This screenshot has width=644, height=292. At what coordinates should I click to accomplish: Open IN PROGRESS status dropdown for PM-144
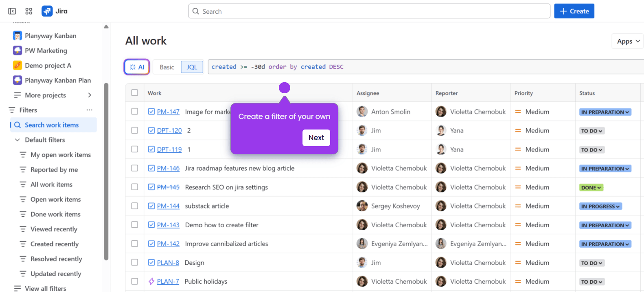[x=600, y=206]
